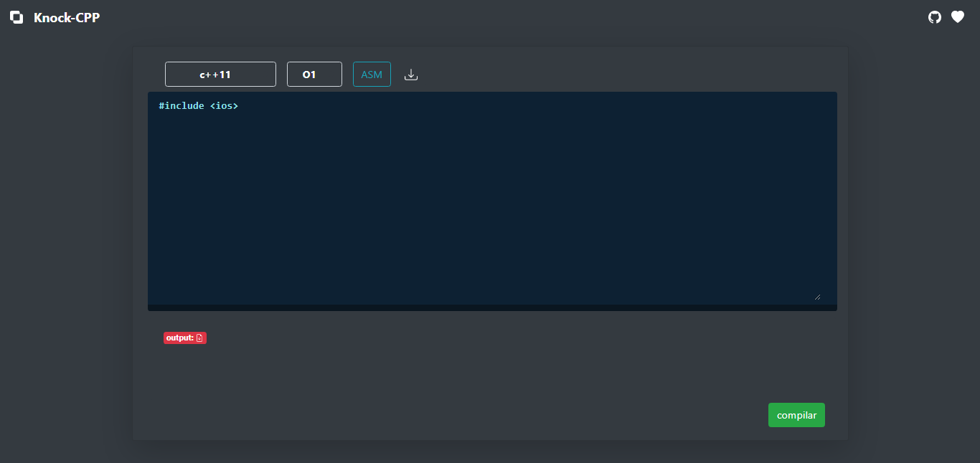This screenshot has width=980, height=463.
Task: Click inside the code editor area
Action: coord(491,201)
